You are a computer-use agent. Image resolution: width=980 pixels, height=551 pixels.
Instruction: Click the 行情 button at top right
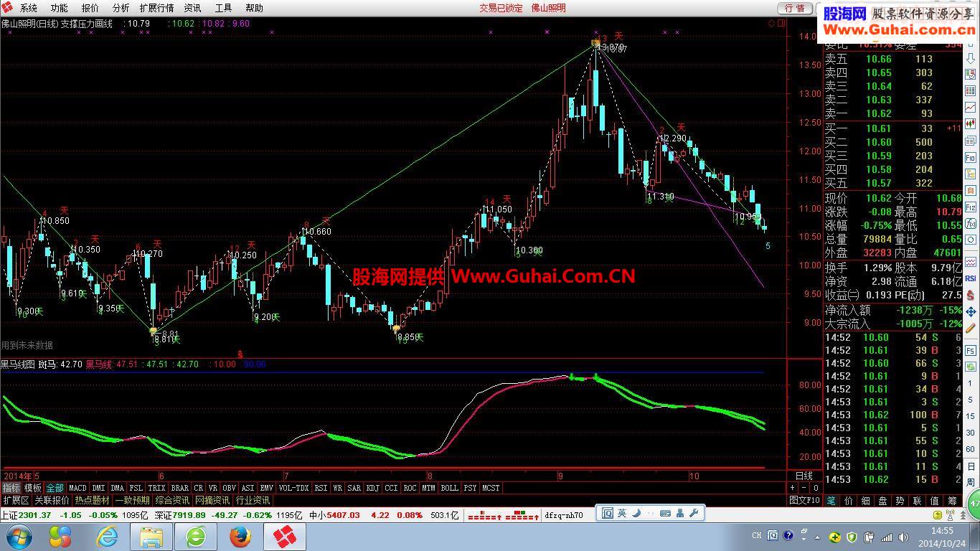(x=794, y=8)
